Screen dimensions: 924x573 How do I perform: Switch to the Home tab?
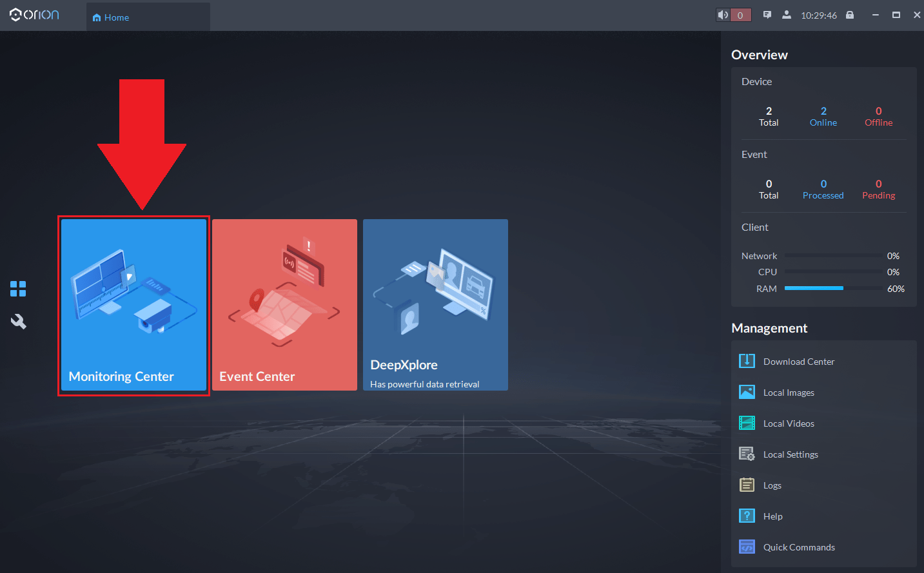click(111, 17)
